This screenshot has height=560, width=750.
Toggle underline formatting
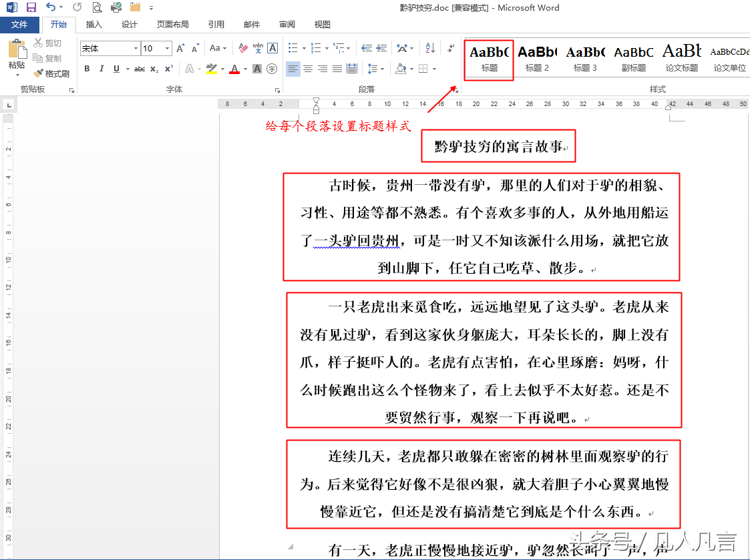tap(116, 69)
